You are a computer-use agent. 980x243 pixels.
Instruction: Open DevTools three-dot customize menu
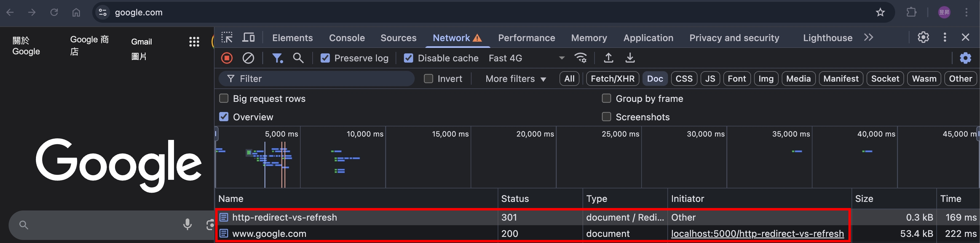click(945, 37)
